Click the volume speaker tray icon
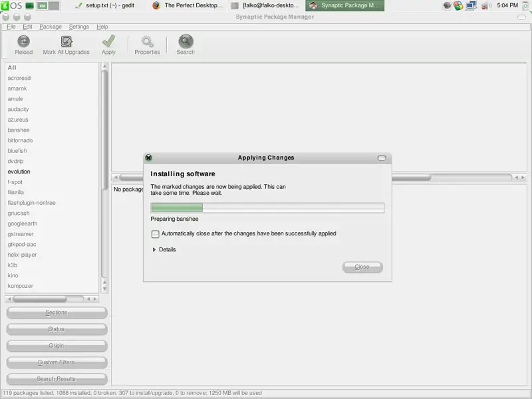Image resolution: width=532 pixels, height=399 pixels. (486, 5)
